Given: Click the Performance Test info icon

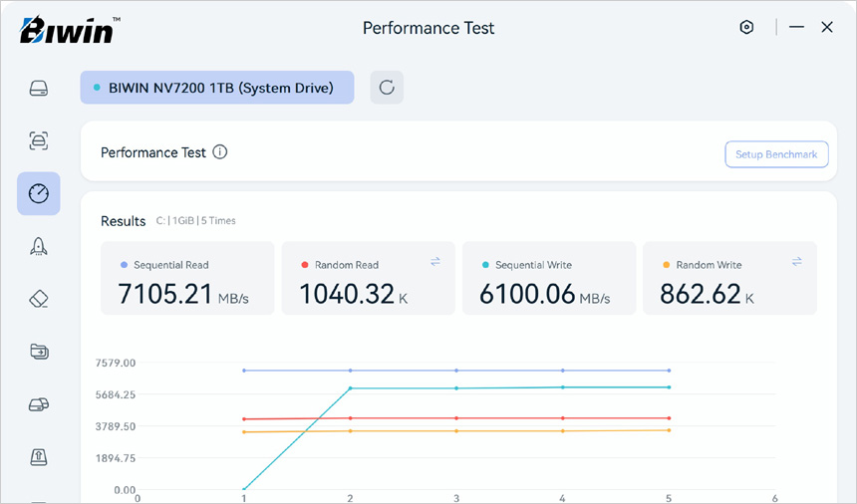Looking at the screenshot, I should [220, 152].
